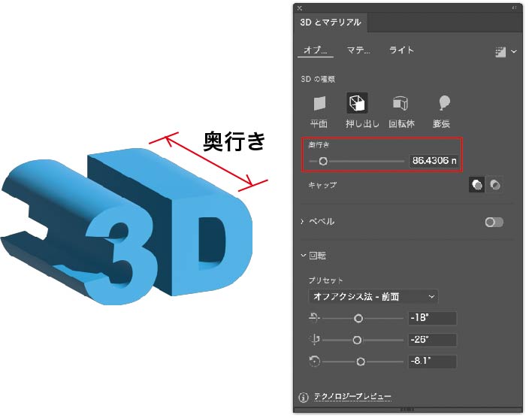
Task: Collapse the panel using double-arrow icon
Action: coord(514,8)
